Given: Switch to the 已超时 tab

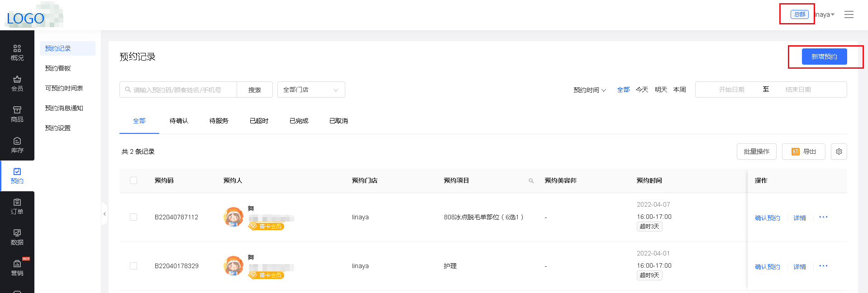Looking at the screenshot, I should [x=259, y=121].
